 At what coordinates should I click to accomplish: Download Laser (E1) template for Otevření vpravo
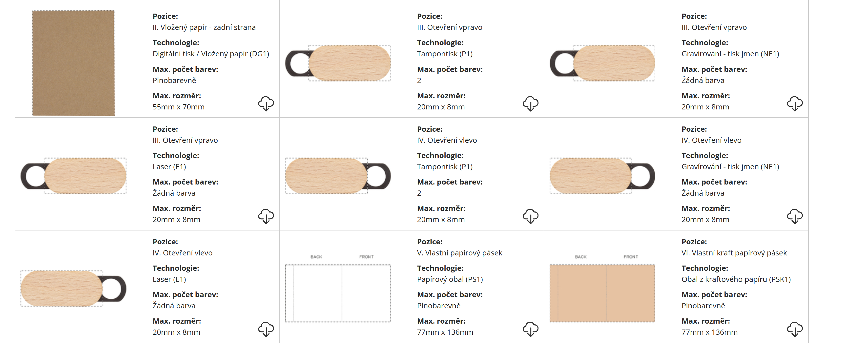click(266, 216)
